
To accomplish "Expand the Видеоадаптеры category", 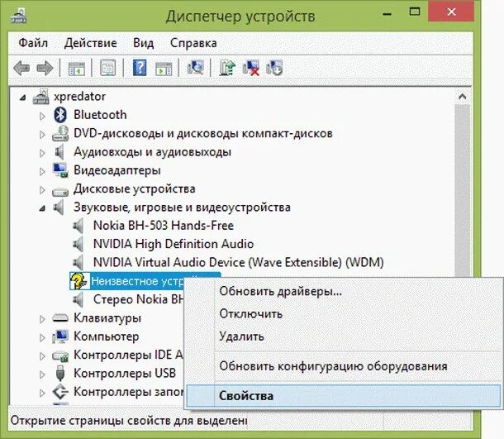I will pyautogui.click(x=42, y=171).
